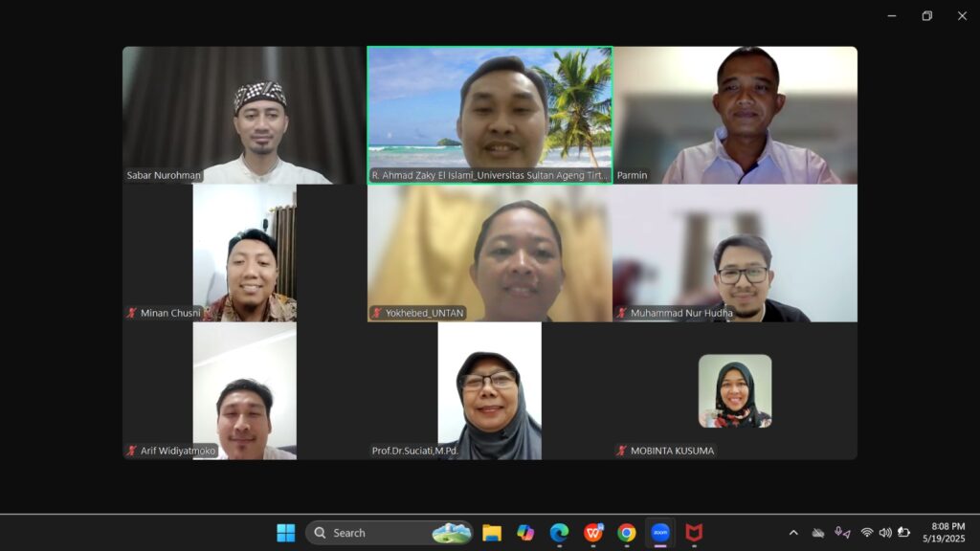This screenshot has height=551, width=980.
Task: Click the OneDrive cloud tray icon
Action: click(x=817, y=533)
